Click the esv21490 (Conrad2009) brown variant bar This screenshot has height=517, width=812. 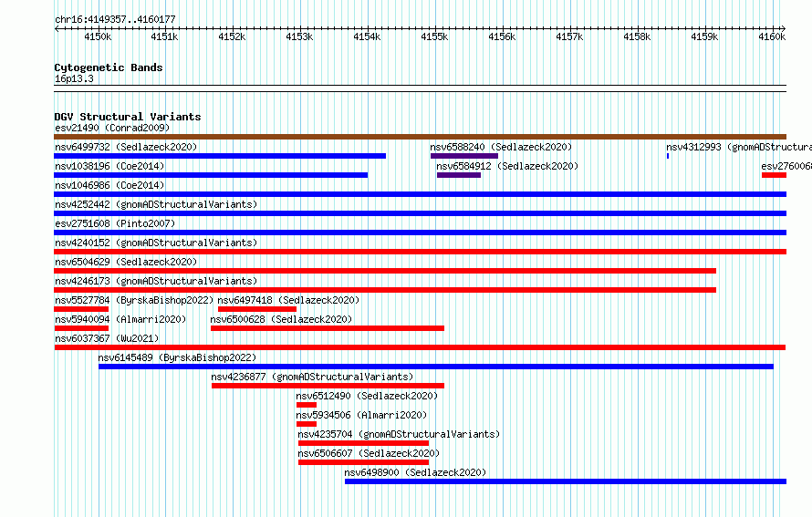point(420,137)
